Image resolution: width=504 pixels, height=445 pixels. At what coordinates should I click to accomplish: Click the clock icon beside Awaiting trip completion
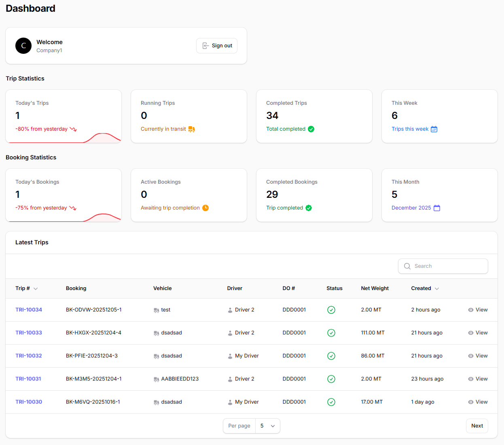205,208
